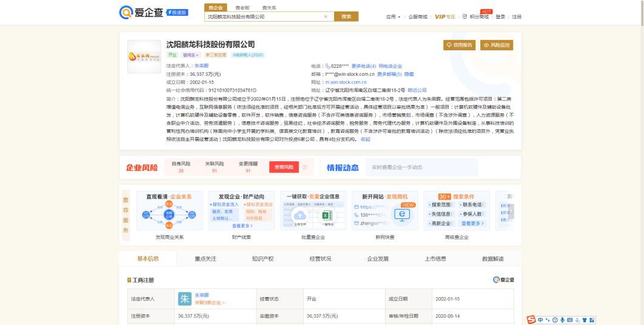644x325 pixels.
Task: Select the 查关系 search tab
Action: coord(269,7)
